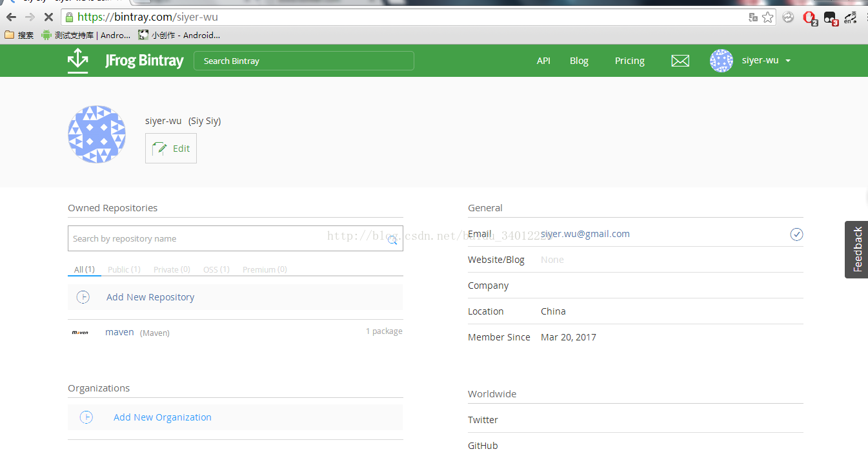
Task: Open the API menu item
Action: [x=543, y=61]
